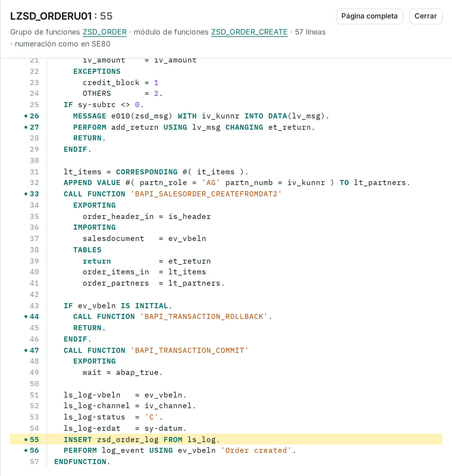This screenshot has width=452, height=476.
Task: Click the OTHERS exception on line 24
Action: point(97,94)
